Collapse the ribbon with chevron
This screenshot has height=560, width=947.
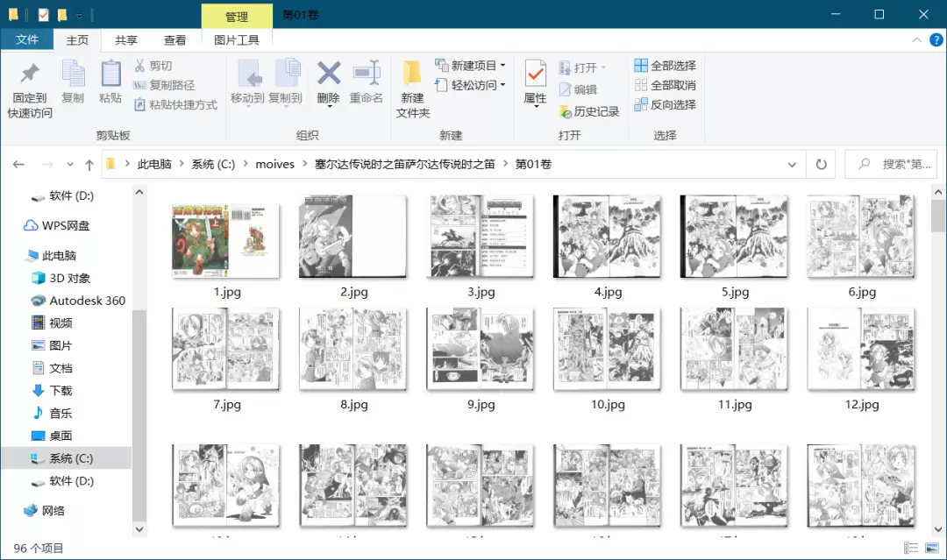click(917, 39)
